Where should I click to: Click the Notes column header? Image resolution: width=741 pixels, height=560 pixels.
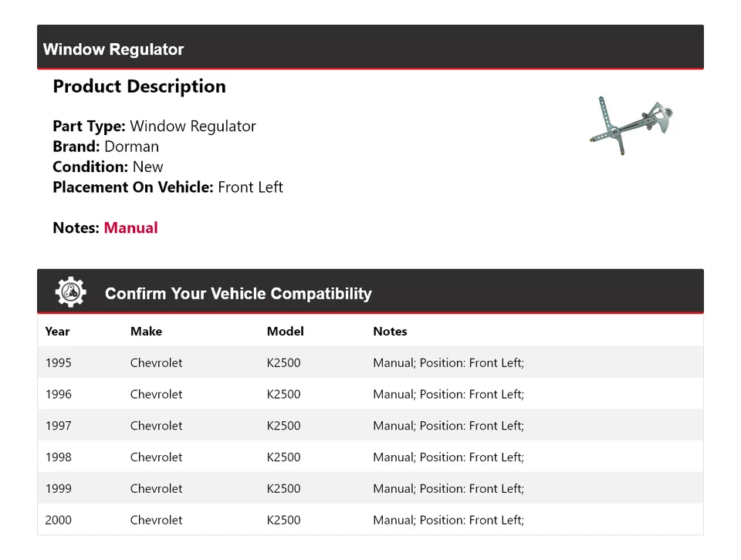click(390, 331)
